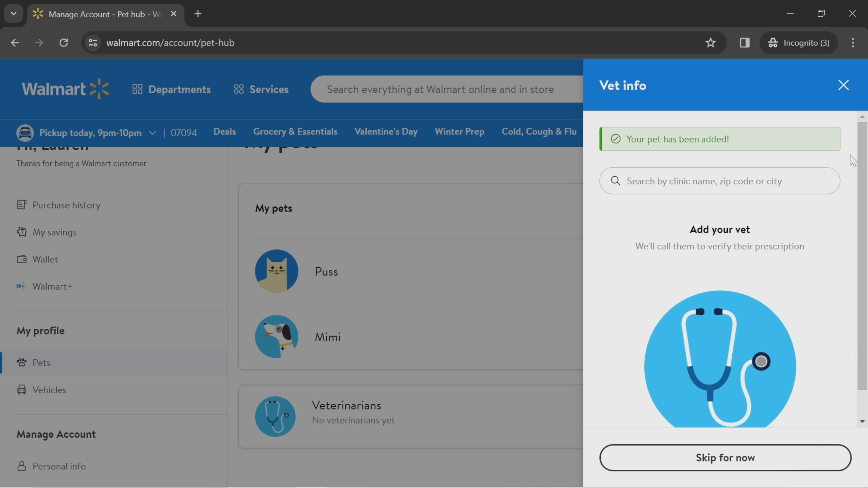
Task: Go back in browser
Action: pos(15,43)
